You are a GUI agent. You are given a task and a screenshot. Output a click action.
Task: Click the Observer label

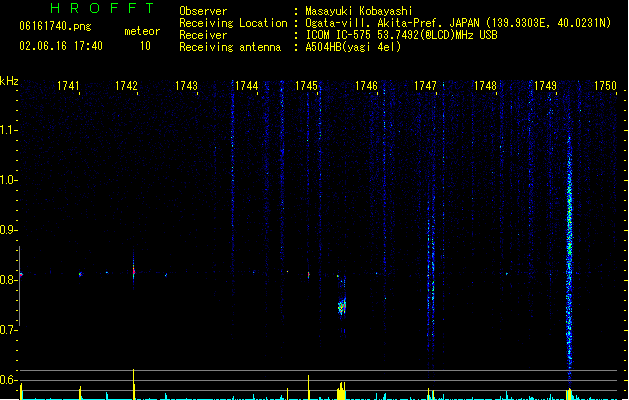(x=203, y=11)
